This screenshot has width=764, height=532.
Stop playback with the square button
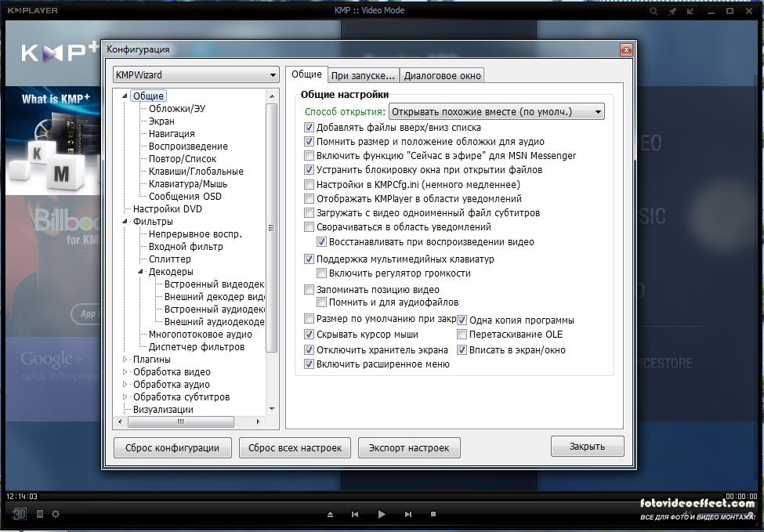pos(433,514)
